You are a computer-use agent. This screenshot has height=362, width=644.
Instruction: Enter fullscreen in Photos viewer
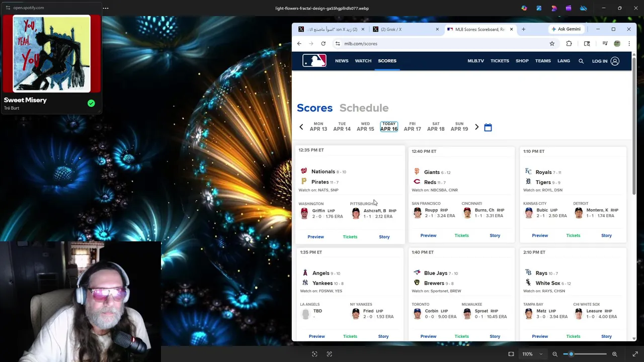[635, 354]
